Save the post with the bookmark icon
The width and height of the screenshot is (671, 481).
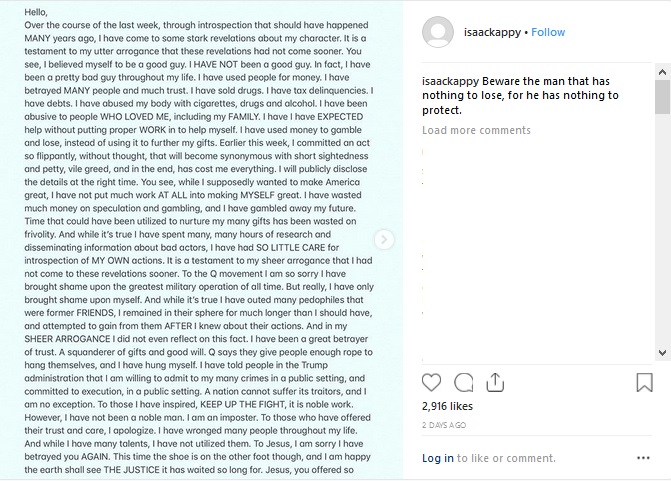644,382
